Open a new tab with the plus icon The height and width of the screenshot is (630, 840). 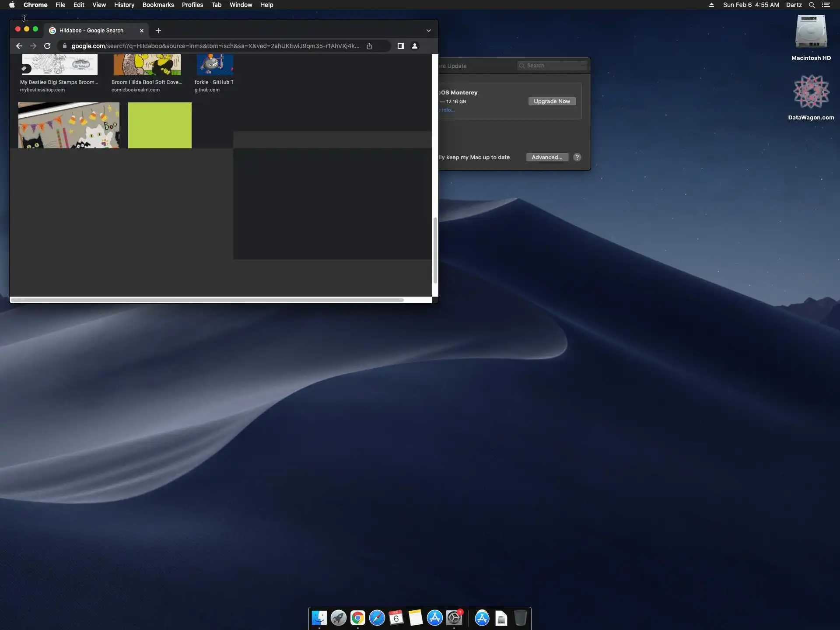pos(158,31)
